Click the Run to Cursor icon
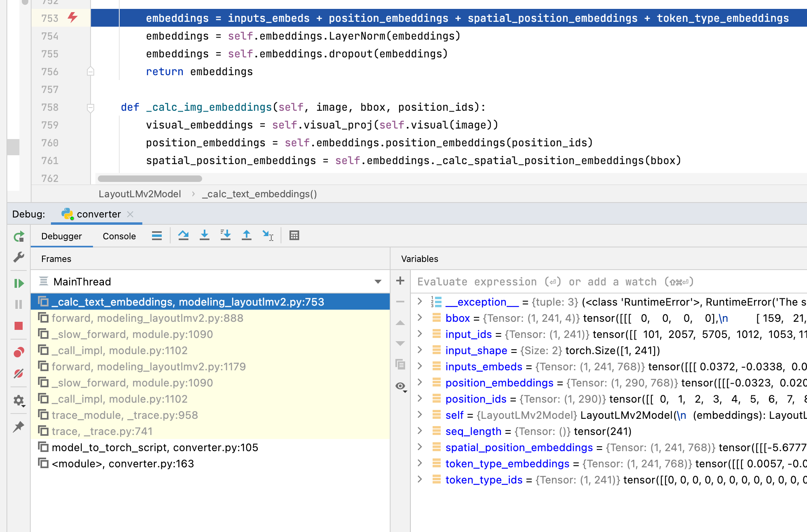 pyautogui.click(x=268, y=235)
